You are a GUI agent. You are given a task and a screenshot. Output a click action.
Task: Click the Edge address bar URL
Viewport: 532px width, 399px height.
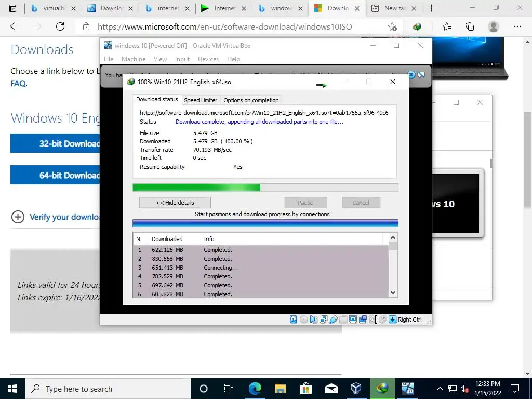(224, 27)
